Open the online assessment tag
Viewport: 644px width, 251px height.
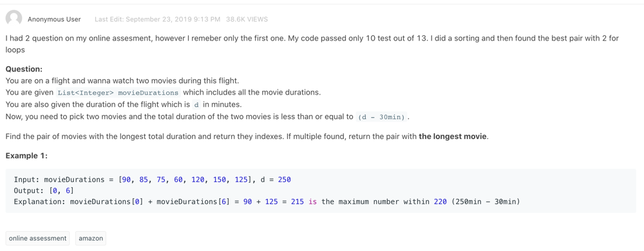tap(37, 238)
